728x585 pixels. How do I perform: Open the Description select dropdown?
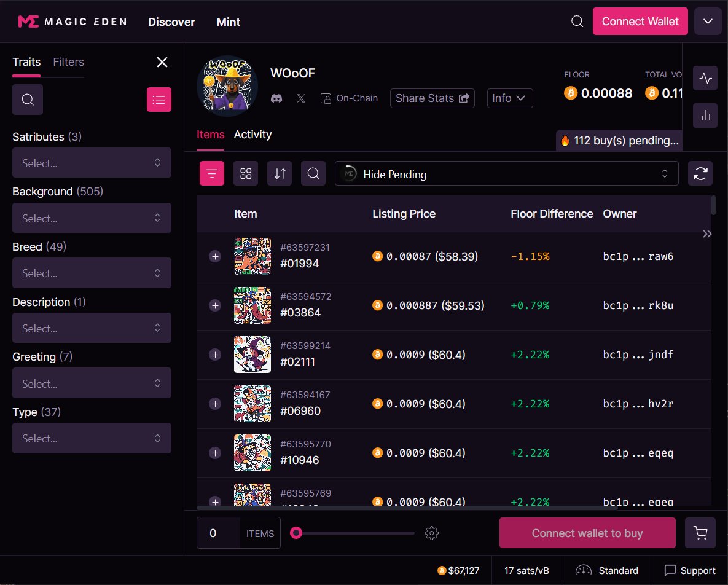pyautogui.click(x=92, y=328)
